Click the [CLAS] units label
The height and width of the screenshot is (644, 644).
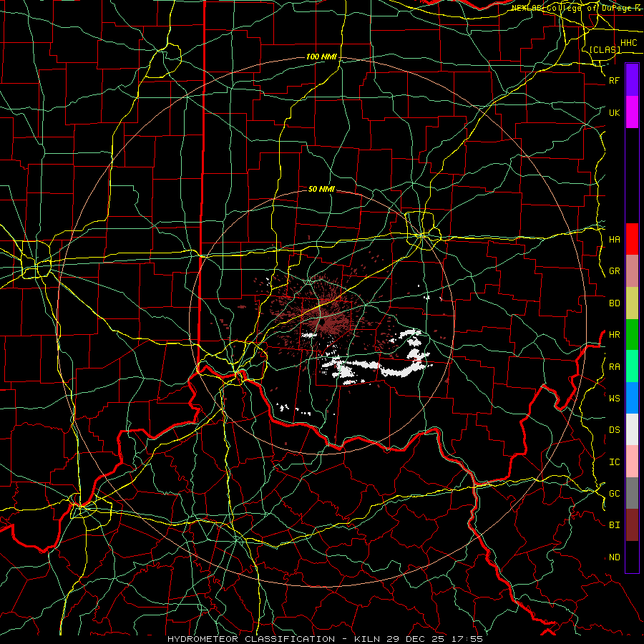pos(605,49)
